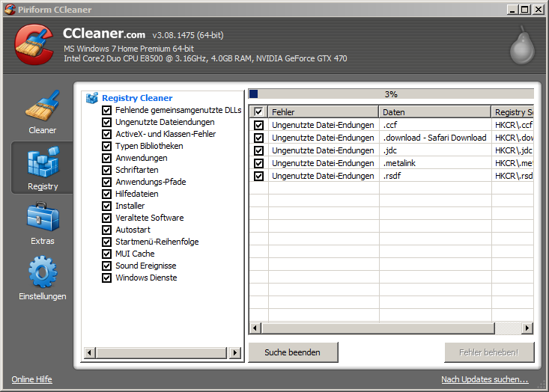Select the .jdc data cell
This screenshot has height=392, width=549.
coord(435,150)
